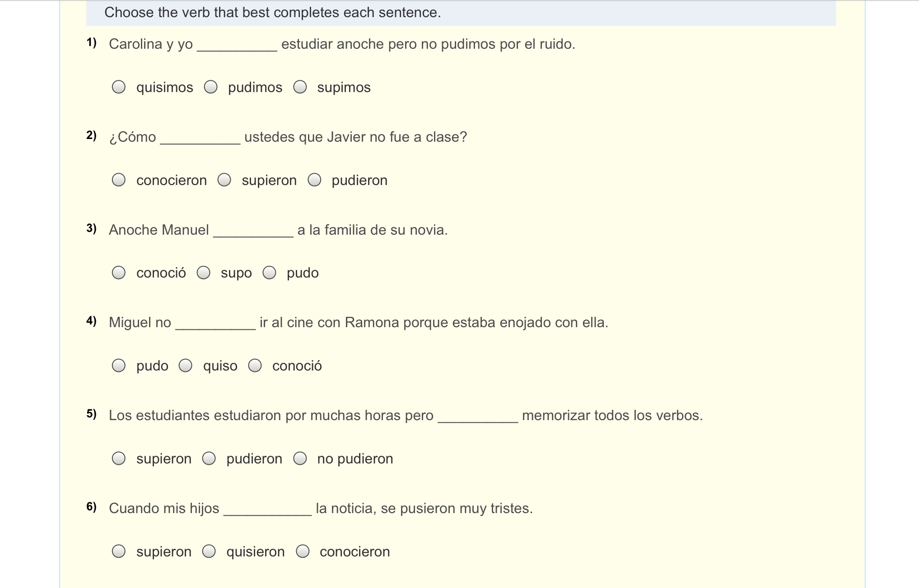Select 'supieron' for question 5
Viewport: 919px width, 588px height.
[119, 458]
